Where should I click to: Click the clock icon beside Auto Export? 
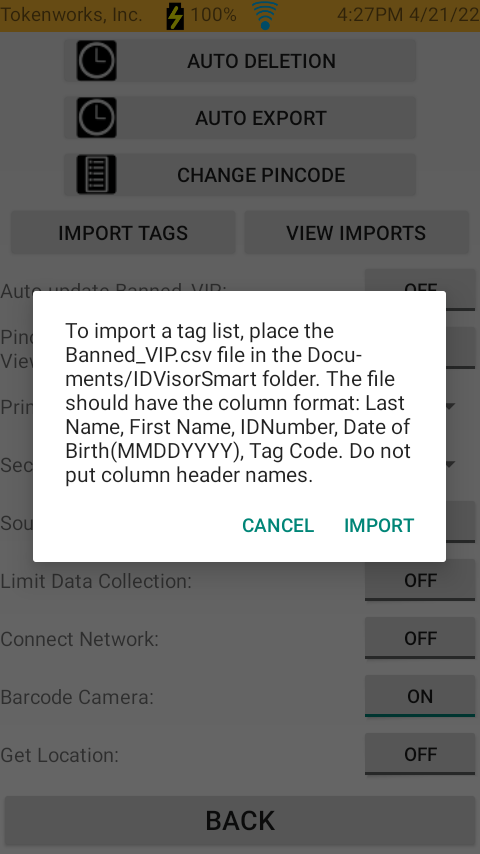pyautogui.click(x=96, y=118)
